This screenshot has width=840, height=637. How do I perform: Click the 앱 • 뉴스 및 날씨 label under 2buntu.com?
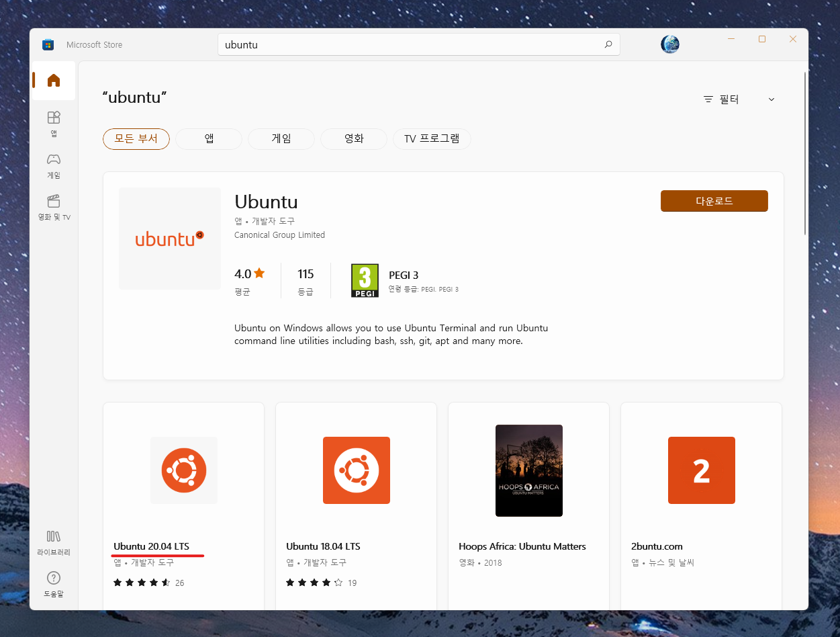pyautogui.click(x=663, y=562)
